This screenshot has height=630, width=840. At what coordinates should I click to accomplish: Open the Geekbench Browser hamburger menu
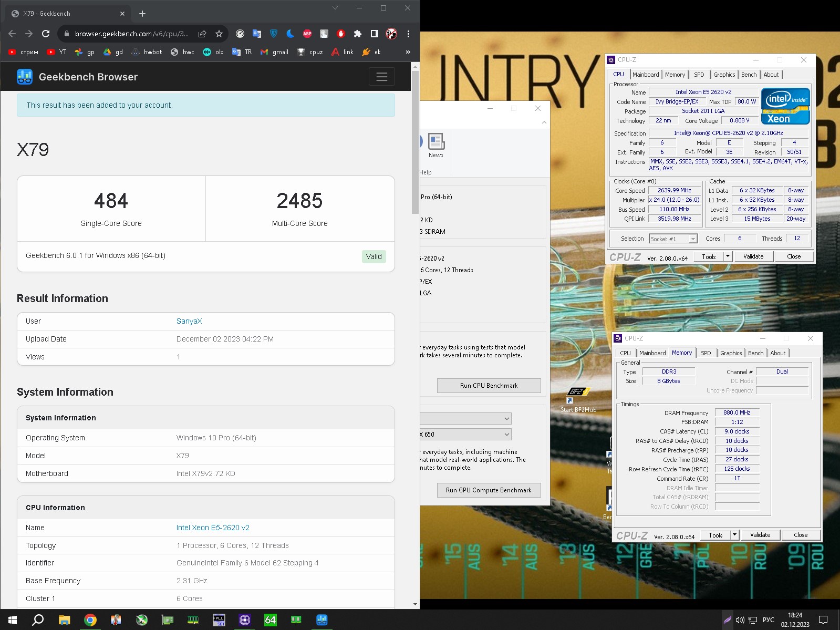[382, 77]
